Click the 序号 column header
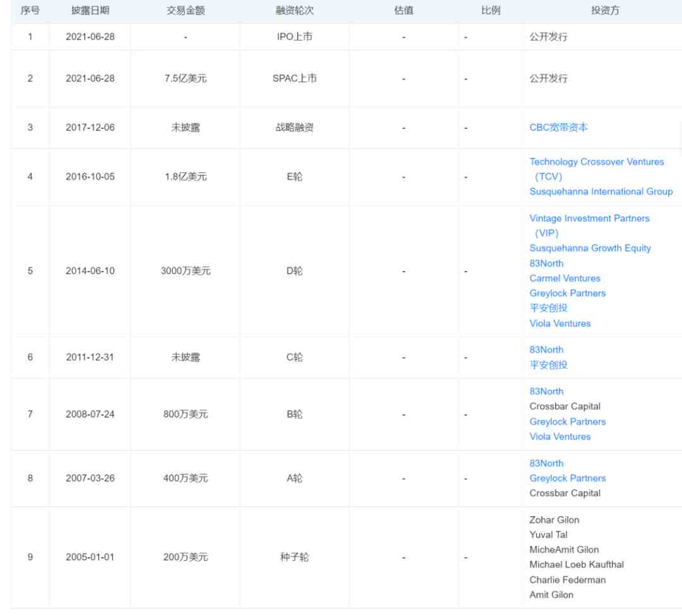 [30, 11]
